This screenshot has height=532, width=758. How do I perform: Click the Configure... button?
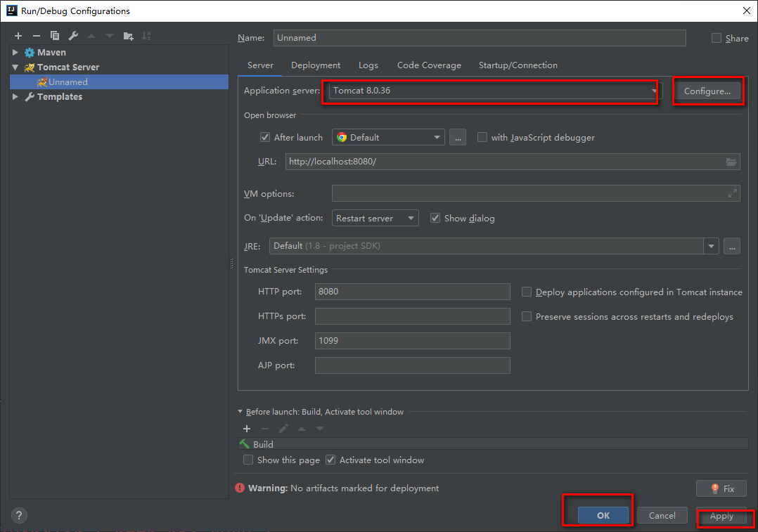707,91
